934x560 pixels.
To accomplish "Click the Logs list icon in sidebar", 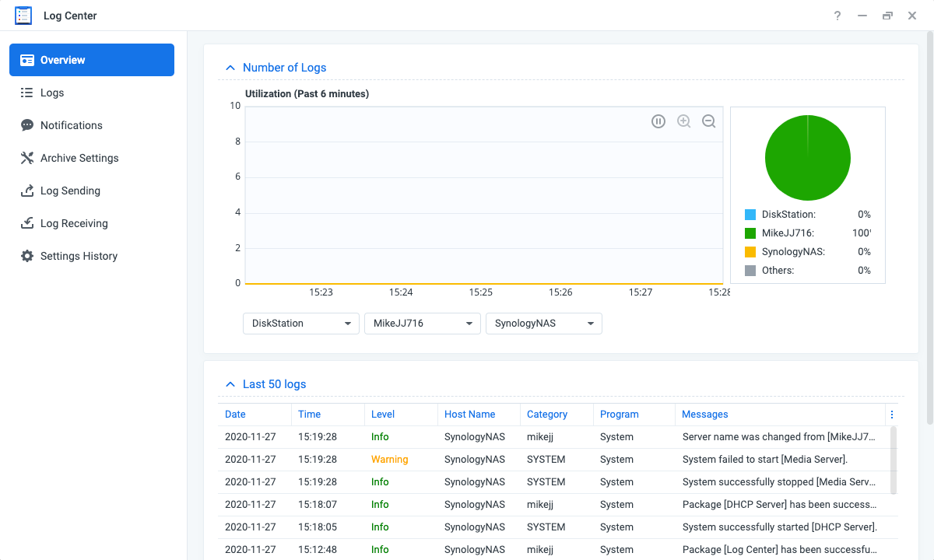I will coord(27,93).
